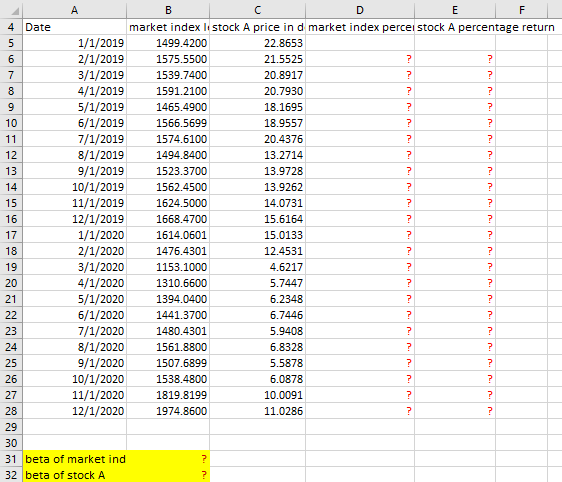Select row 31 header

point(11,459)
